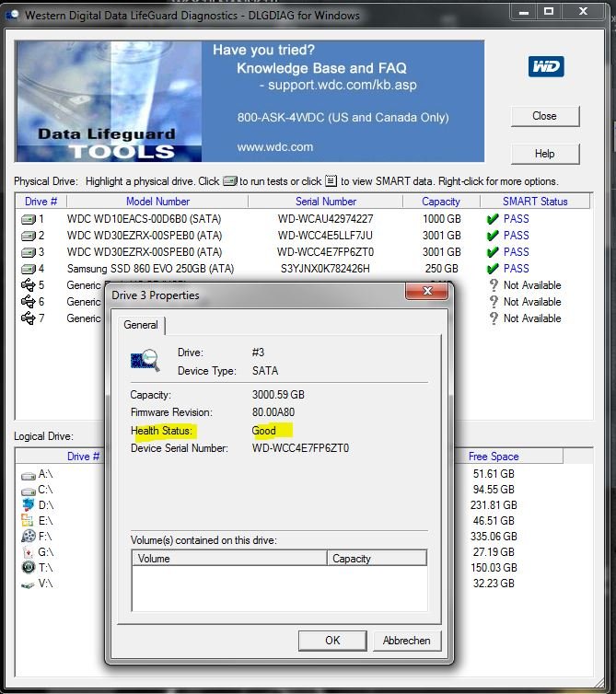Screen dimensions: 616x694
Task: Click free space 51.61 GB
Action: (x=494, y=474)
